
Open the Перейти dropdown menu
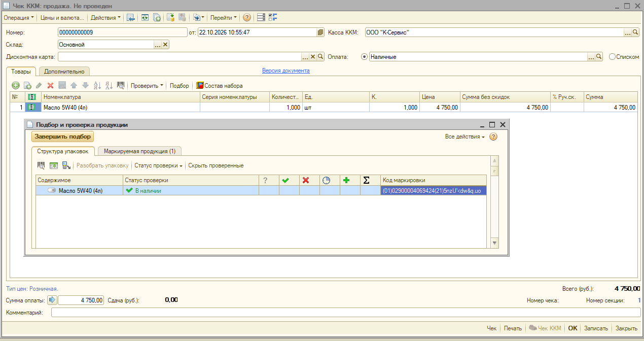click(224, 17)
